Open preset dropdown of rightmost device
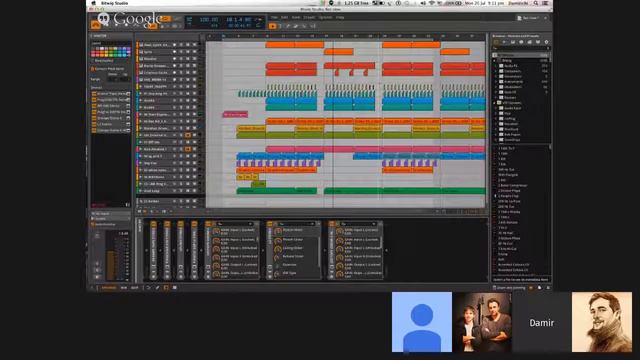This screenshot has height=360, width=640. pyautogui.click(x=359, y=224)
